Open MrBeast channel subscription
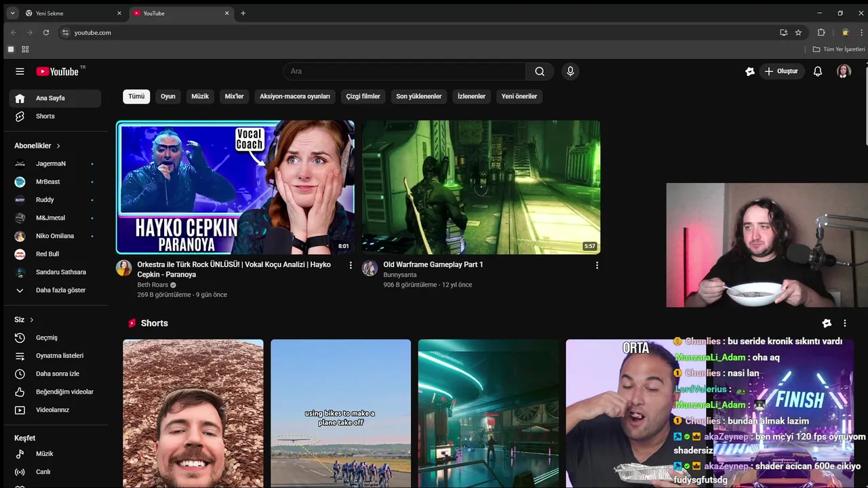868x488 pixels. 56,182
